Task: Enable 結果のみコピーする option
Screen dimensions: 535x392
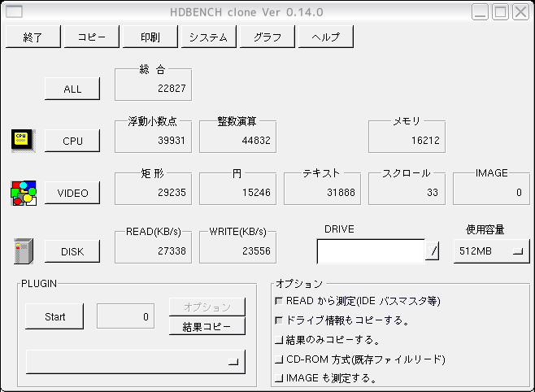Action: (x=280, y=340)
